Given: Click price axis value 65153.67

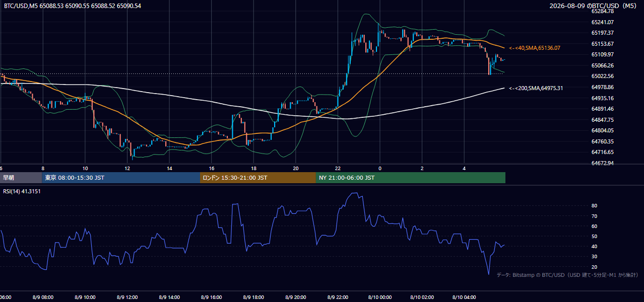Looking at the screenshot, I should [603, 44].
